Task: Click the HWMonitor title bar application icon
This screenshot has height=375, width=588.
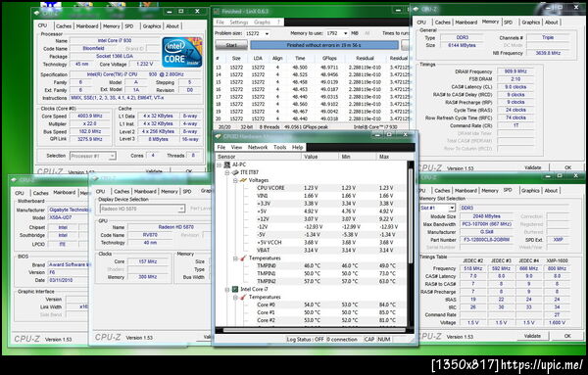Action: coord(219,136)
